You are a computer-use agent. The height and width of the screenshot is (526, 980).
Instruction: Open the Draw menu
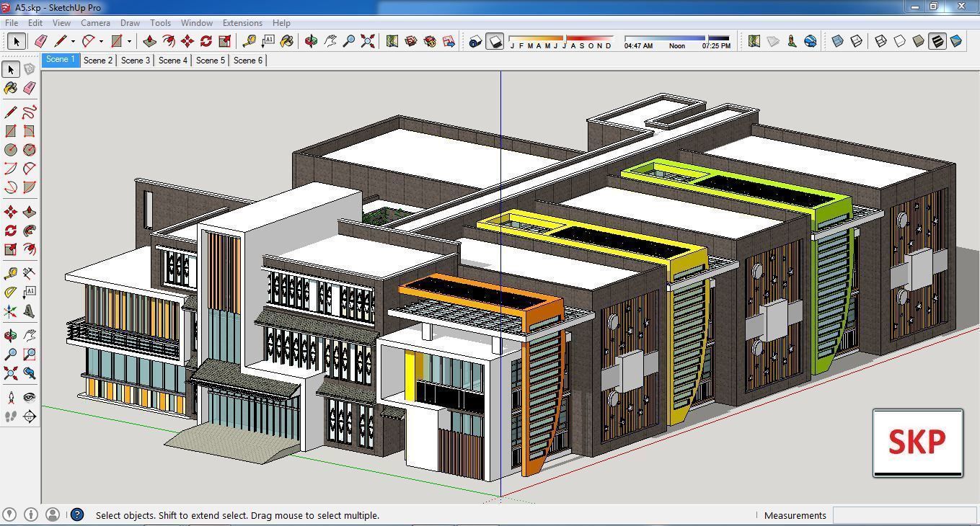(130, 23)
